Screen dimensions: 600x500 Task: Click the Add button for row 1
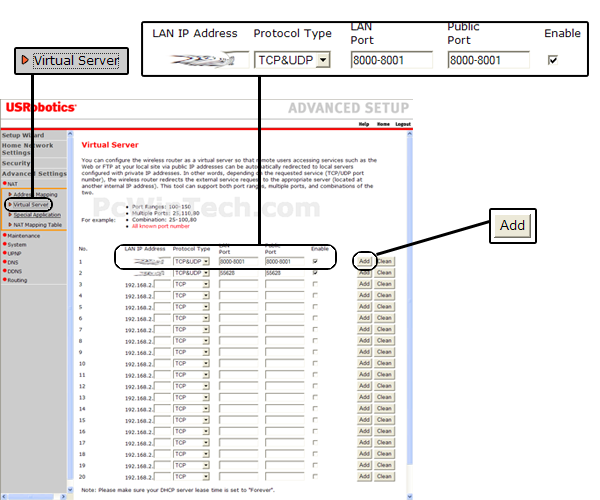(364, 260)
